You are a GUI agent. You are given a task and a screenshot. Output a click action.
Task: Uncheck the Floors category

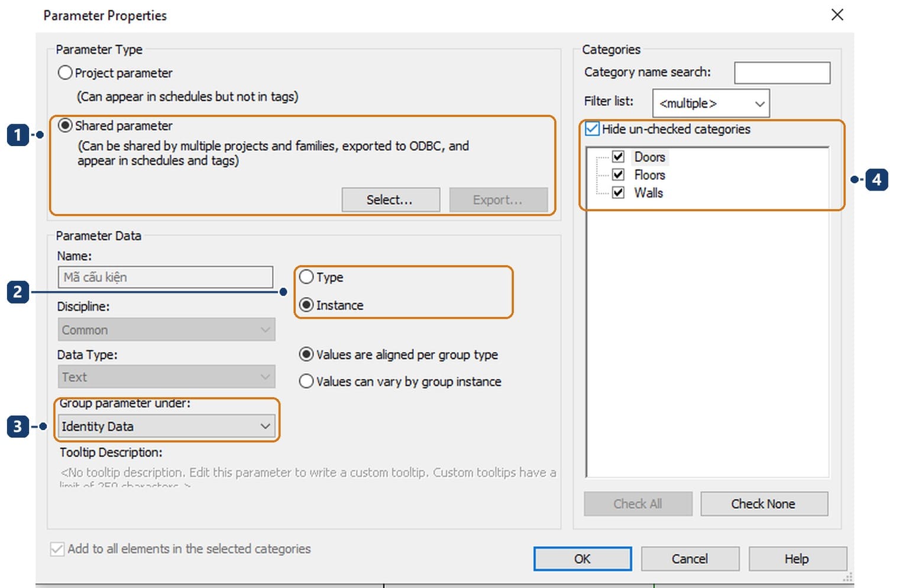(x=618, y=175)
